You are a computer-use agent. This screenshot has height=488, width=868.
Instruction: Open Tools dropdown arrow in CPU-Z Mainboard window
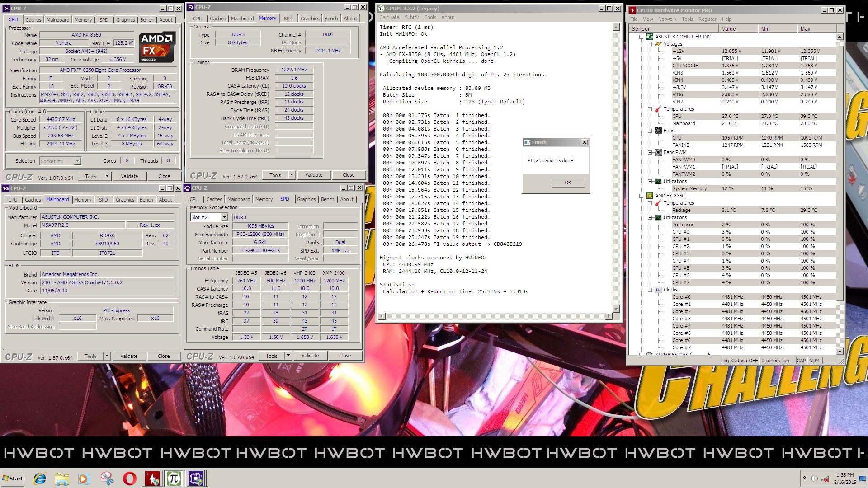coord(107,356)
